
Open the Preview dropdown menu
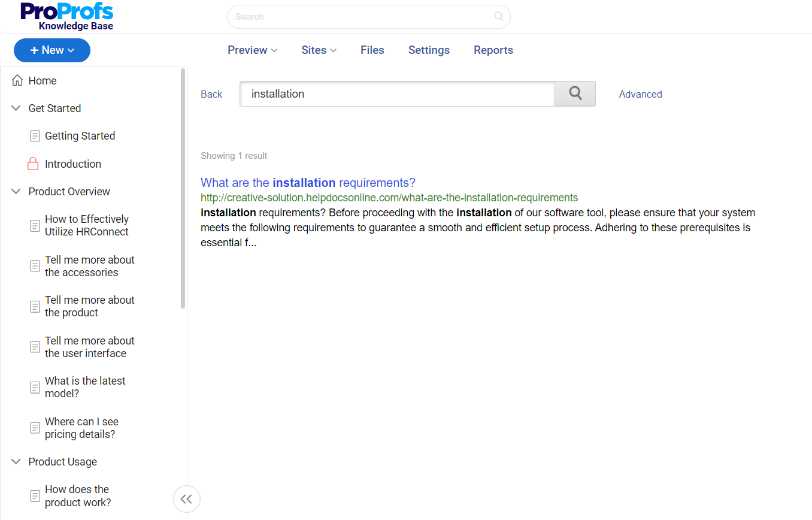[252, 50]
